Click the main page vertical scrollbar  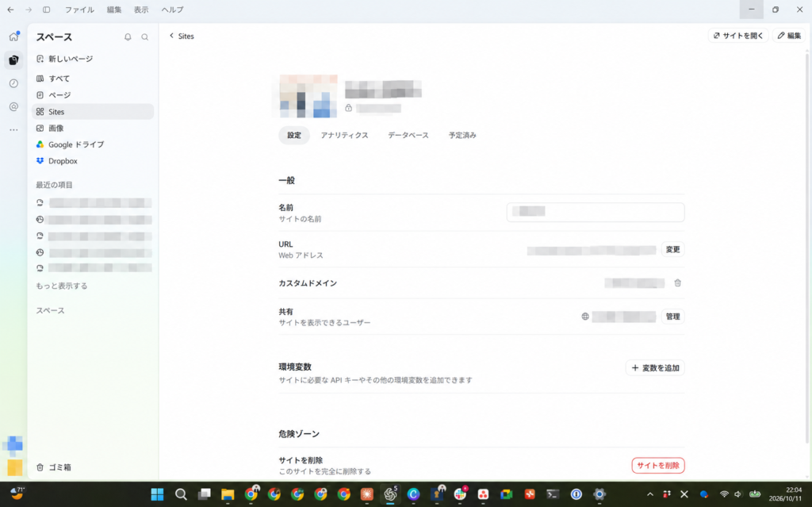(808, 249)
